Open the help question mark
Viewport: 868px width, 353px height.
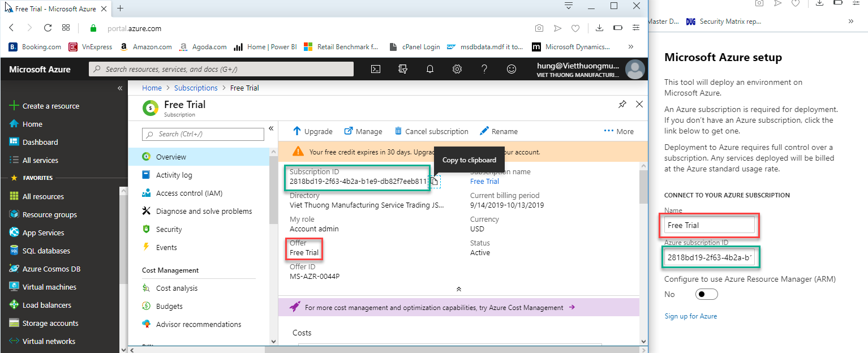pyautogui.click(x=484, y=69)
